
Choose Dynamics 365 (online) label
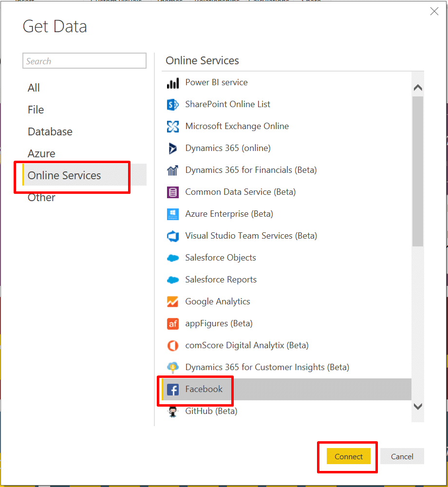tap(228, 148)
